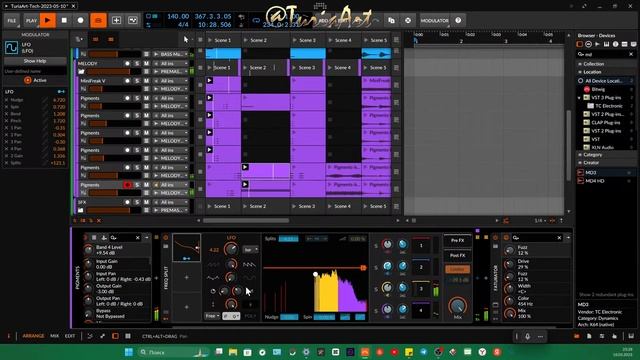The image size is (640, 360).
Task: Toggle the LFO modulator Active switch
Action: coord(28,80)
